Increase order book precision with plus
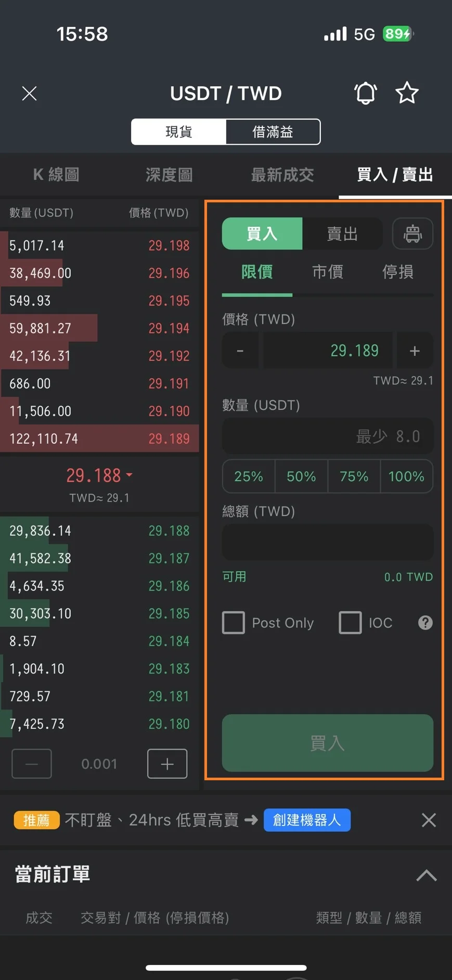Screen dimensions: 452x980 167,764
